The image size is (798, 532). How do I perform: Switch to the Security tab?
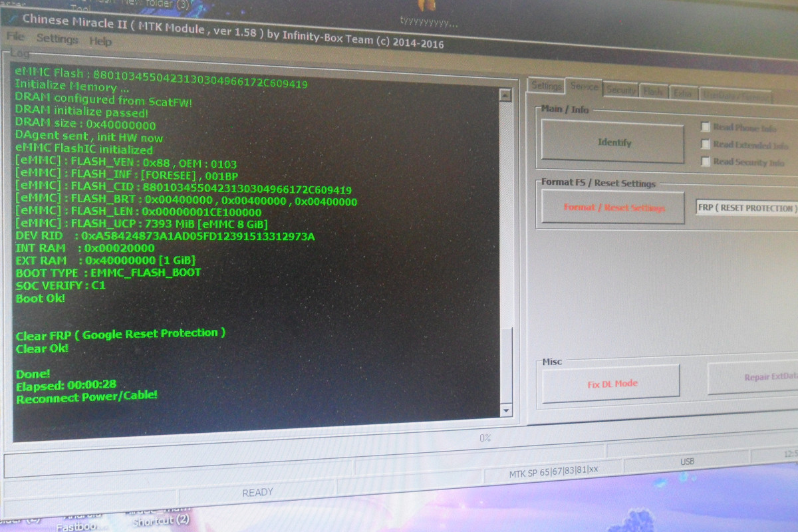621,90
